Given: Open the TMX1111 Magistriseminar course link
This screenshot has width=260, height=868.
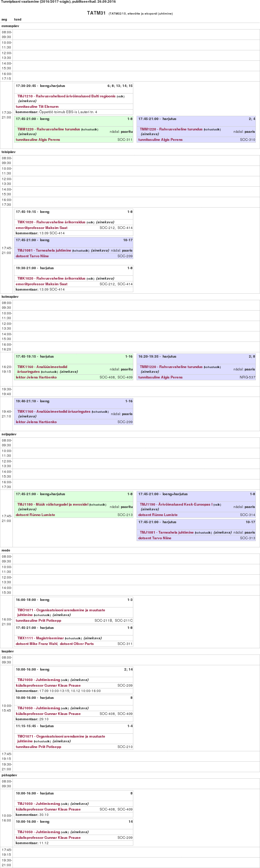Looking at the screenshot, I should [41, 638].
